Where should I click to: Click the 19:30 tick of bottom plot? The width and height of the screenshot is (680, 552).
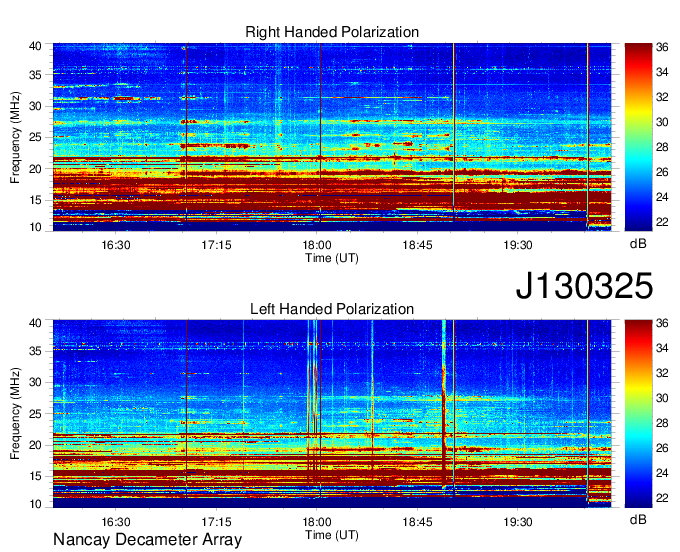(518, 522)
